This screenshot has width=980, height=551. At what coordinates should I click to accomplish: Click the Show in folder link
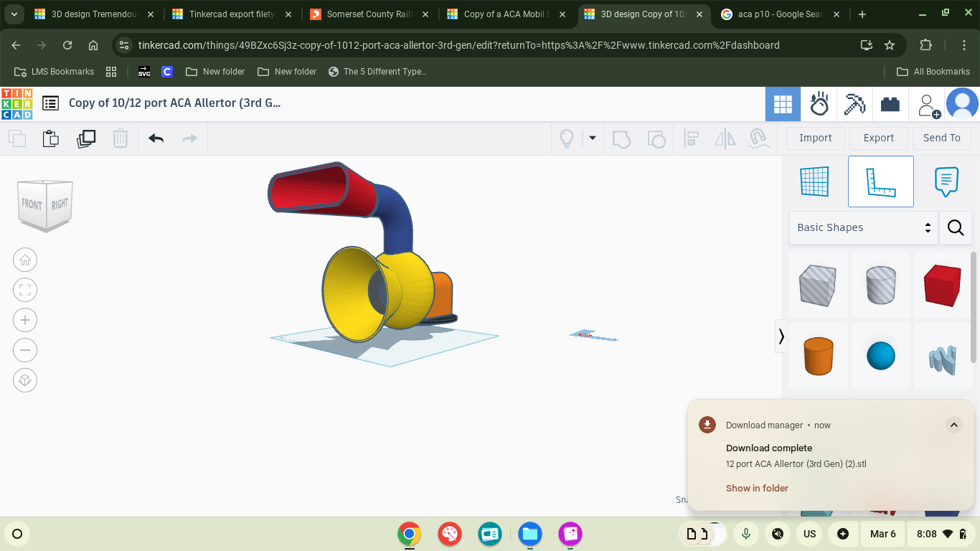pyautogui.click(x=757, y=488)
